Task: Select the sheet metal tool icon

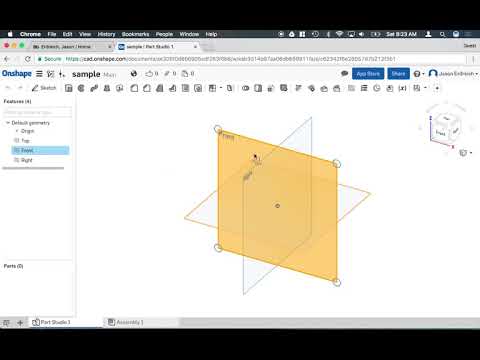Action: [x=417, y=88]
